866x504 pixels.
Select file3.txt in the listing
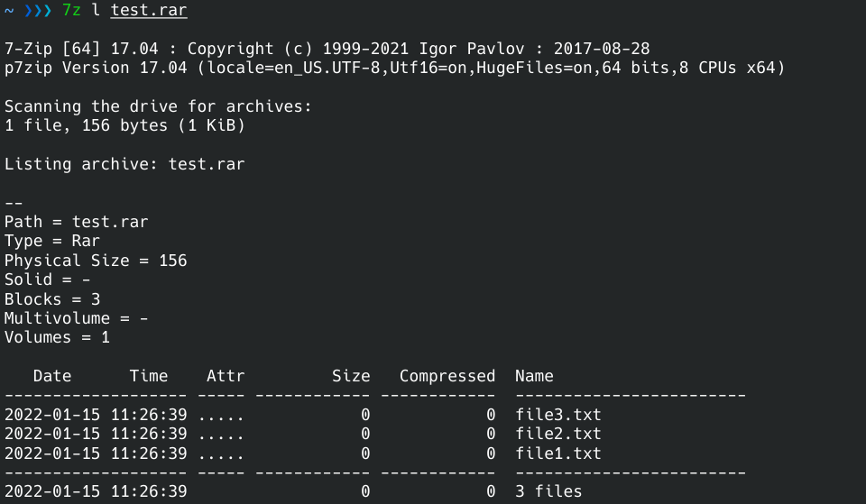pos(557,415)
